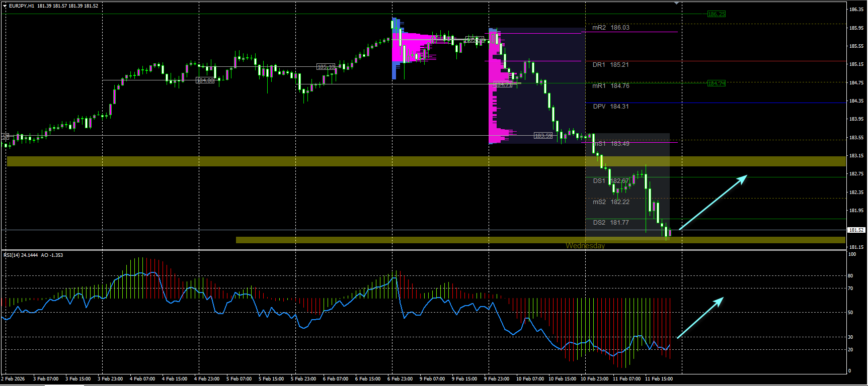The image size is (868, 386).
Task: Click the 70 level on RSI scale
Action: [x=850, y=288]
